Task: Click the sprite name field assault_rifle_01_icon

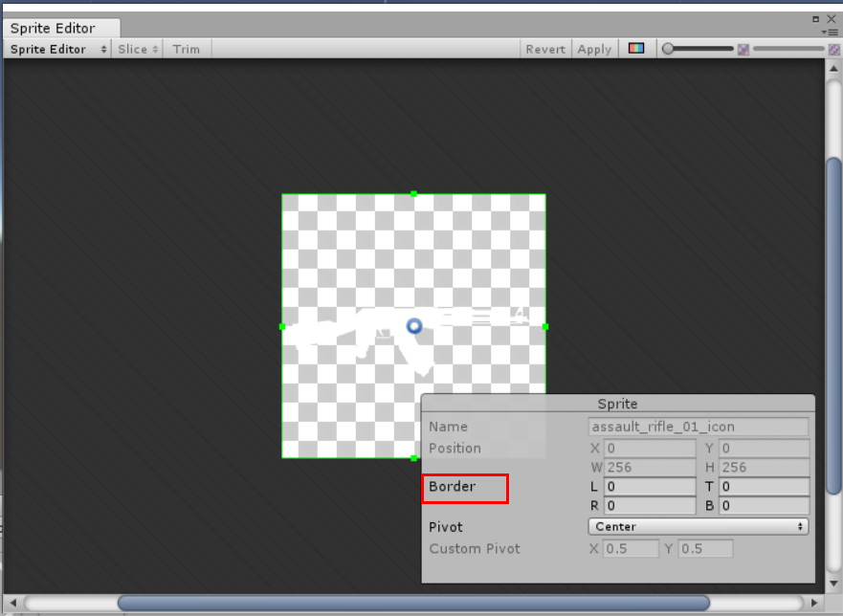Action: coord(698,427)
